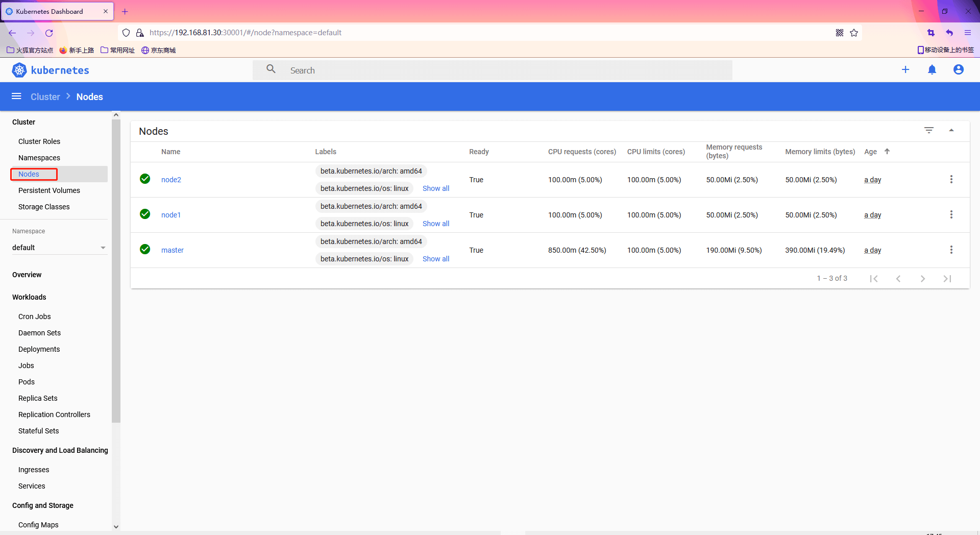Collapse the Nodes card with caret icon
Viewport: 980px width, 535px height.
coord(951,130)
